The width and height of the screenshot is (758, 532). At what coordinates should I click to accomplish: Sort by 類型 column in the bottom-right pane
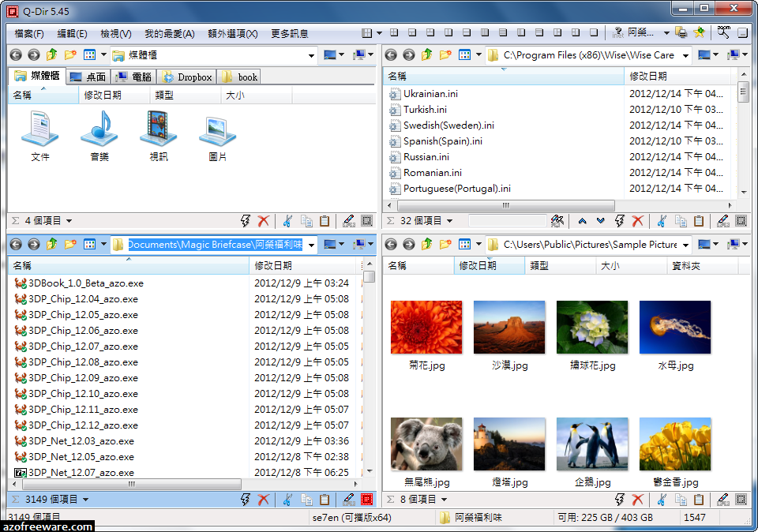tap(560, 265)
